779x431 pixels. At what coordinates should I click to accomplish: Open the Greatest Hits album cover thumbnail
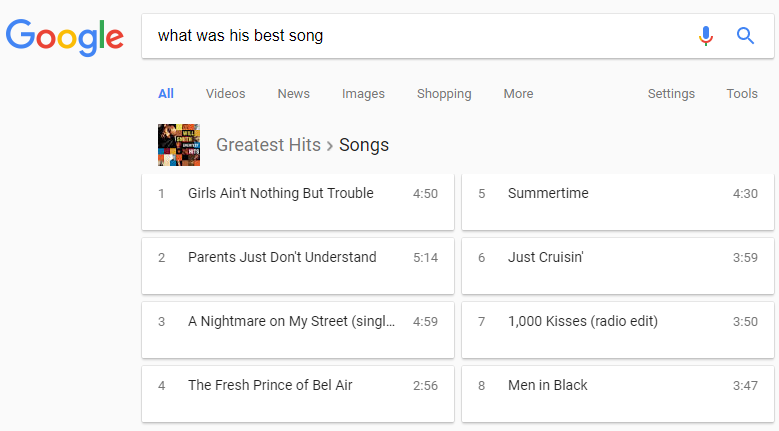179,144
